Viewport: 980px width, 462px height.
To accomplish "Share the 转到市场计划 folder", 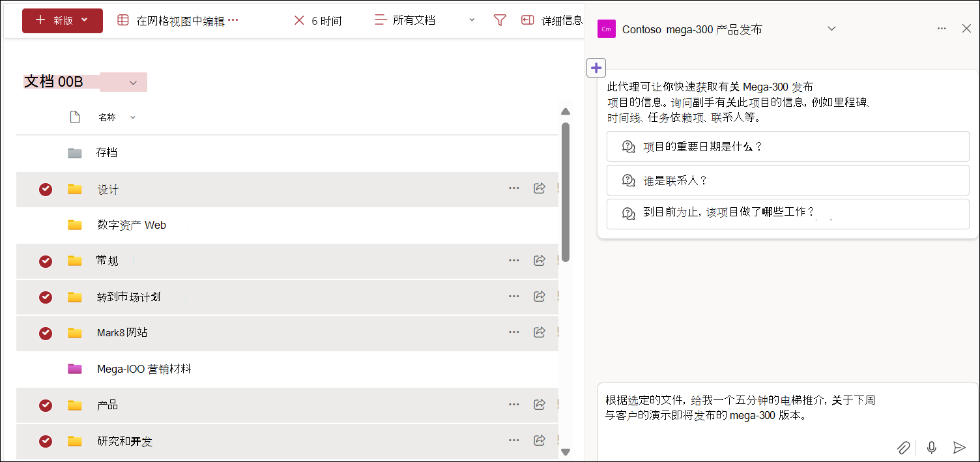I will [540, 296].
